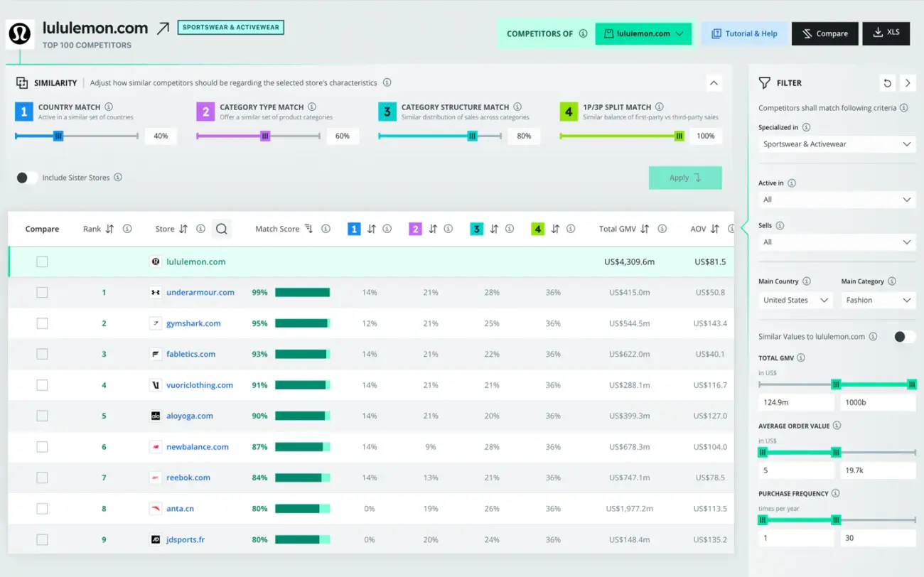Click Category Type Match slider handle
This screenshot has height=577, width=924.
[x=265, y=136]
